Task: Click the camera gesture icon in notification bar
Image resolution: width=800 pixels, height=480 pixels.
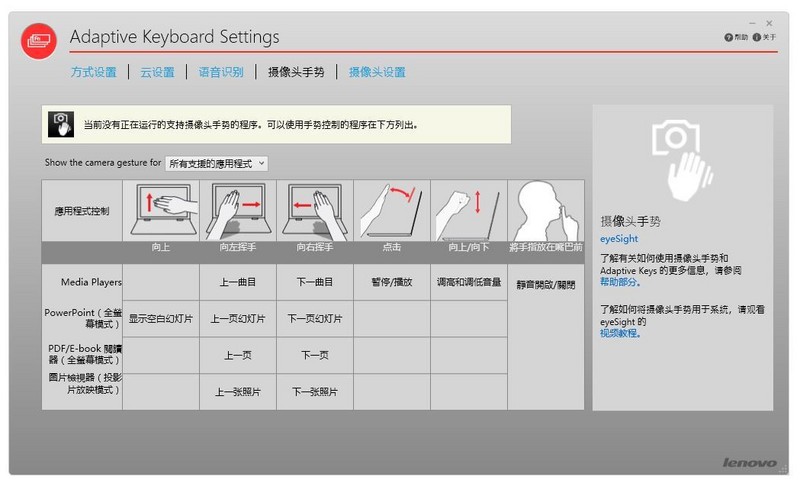Action: pos(61,125)
